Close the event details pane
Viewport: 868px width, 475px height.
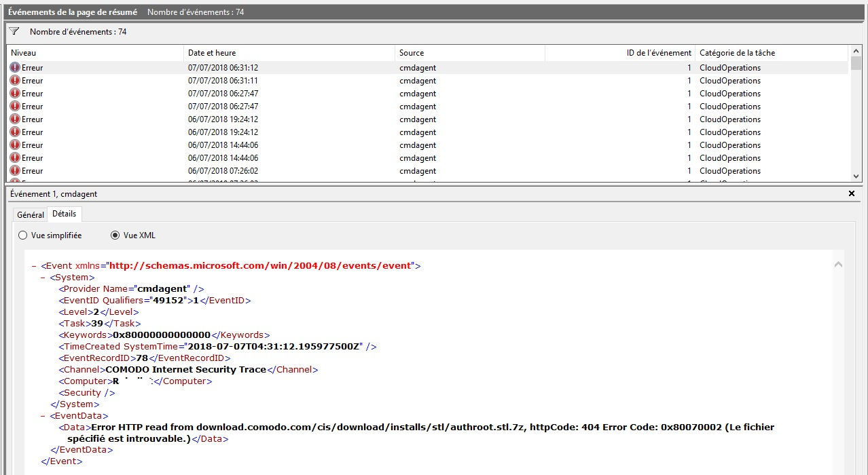(x=852, y=194)
